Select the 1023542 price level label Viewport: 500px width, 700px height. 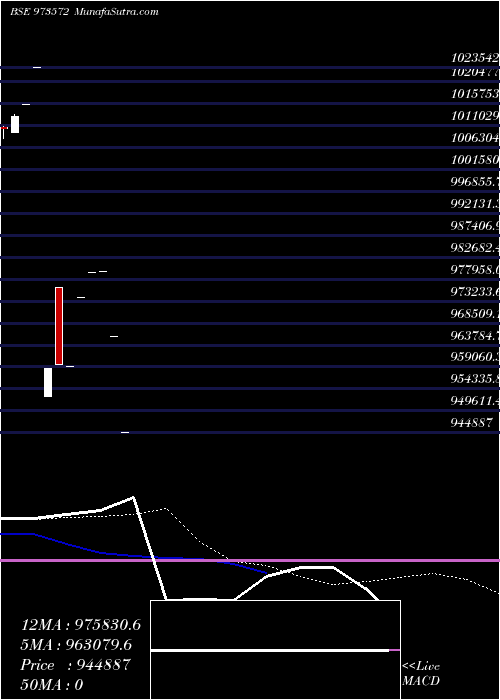pos(475,58)
